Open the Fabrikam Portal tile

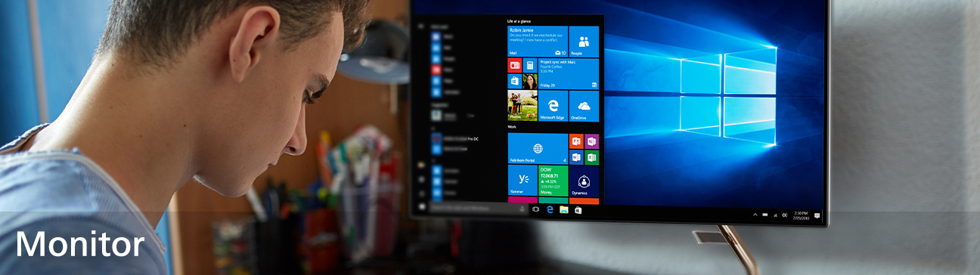tap(538, 149)
